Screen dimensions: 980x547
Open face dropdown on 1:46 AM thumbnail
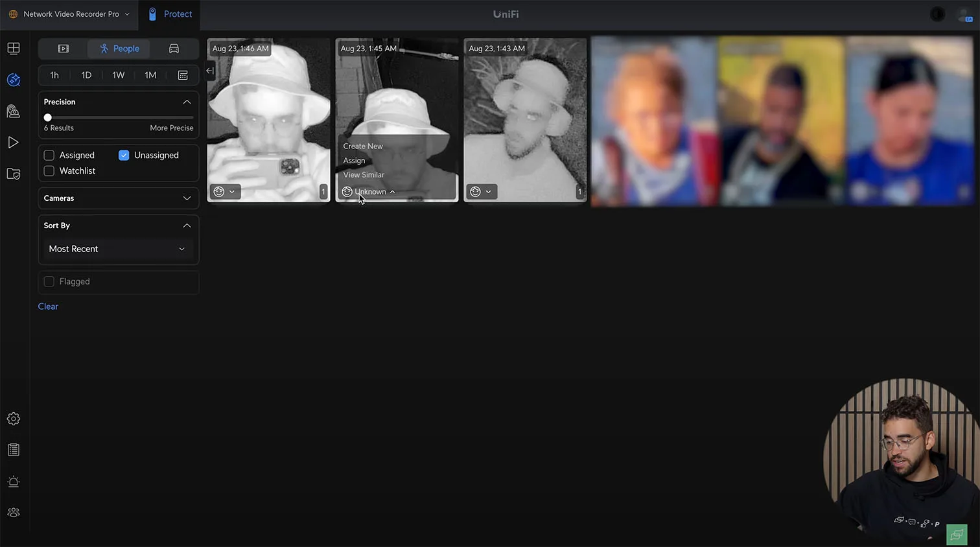coord(225,192)
